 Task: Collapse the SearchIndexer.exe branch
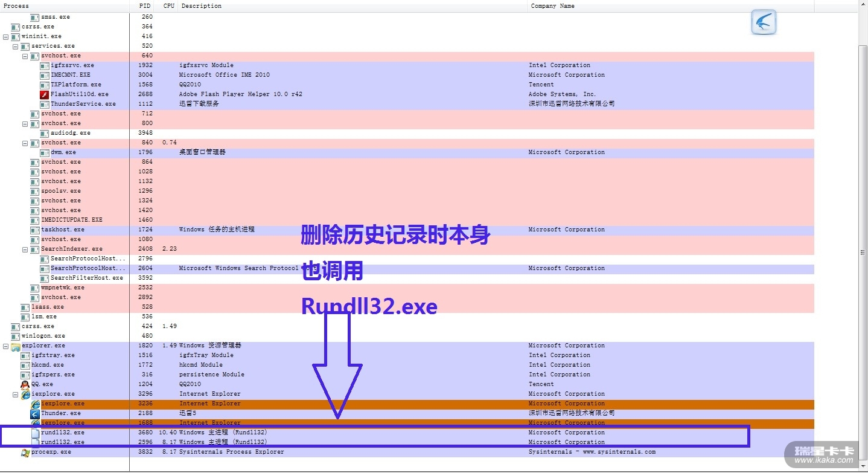click(x=25, y=249)
